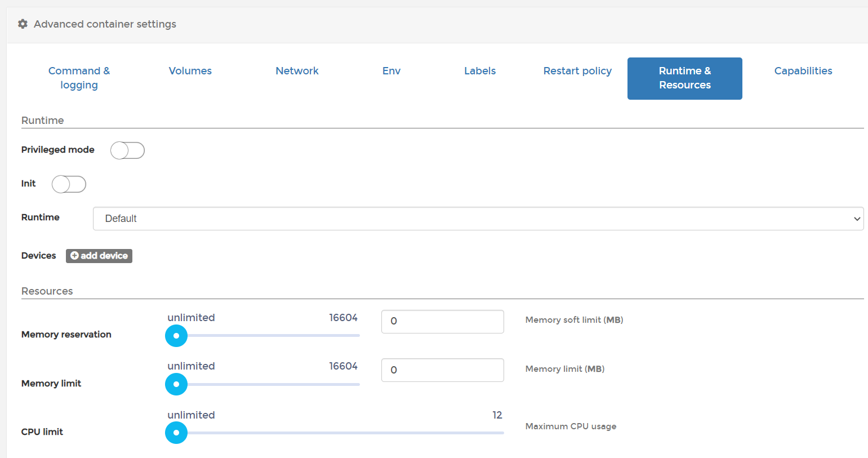Viewport: 868px width, 458px height.
Task: Select the Env tab
Action: tap(391, 71)
